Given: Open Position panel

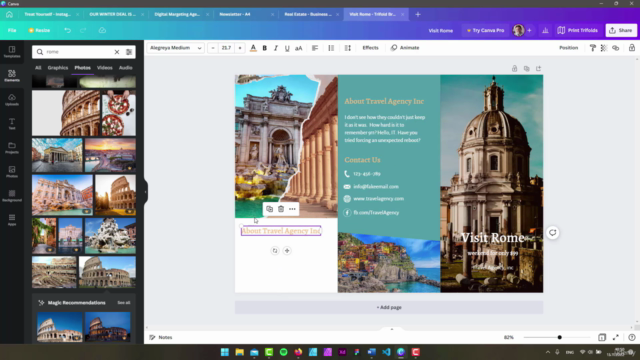Looking at the screenshot, I should point(568,48).
